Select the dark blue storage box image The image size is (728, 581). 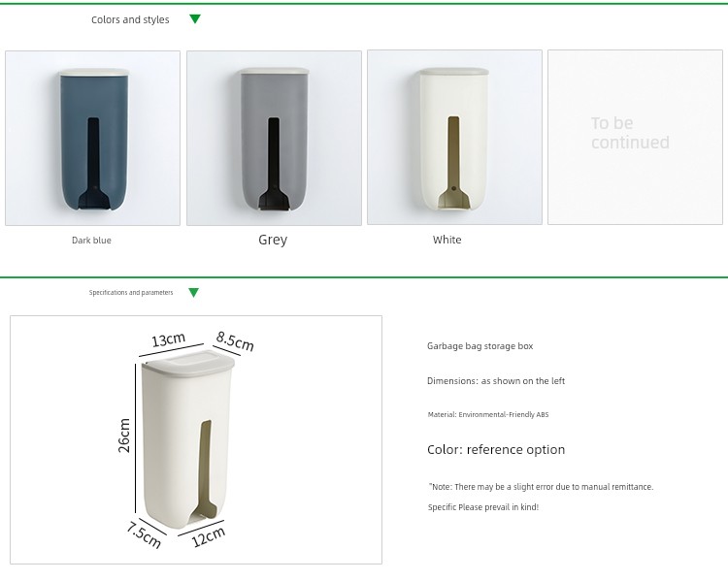pyautogui.click(x=93, y=139)
